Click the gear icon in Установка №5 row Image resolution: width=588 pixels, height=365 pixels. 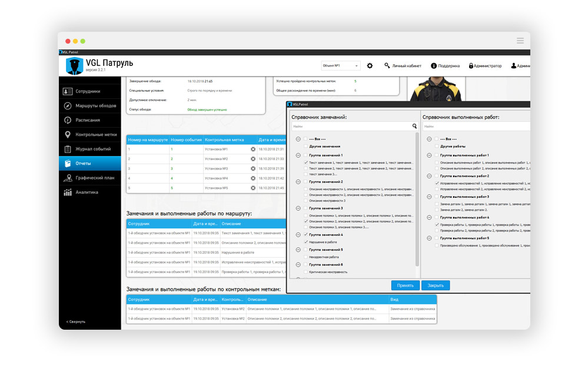(253, 188)
